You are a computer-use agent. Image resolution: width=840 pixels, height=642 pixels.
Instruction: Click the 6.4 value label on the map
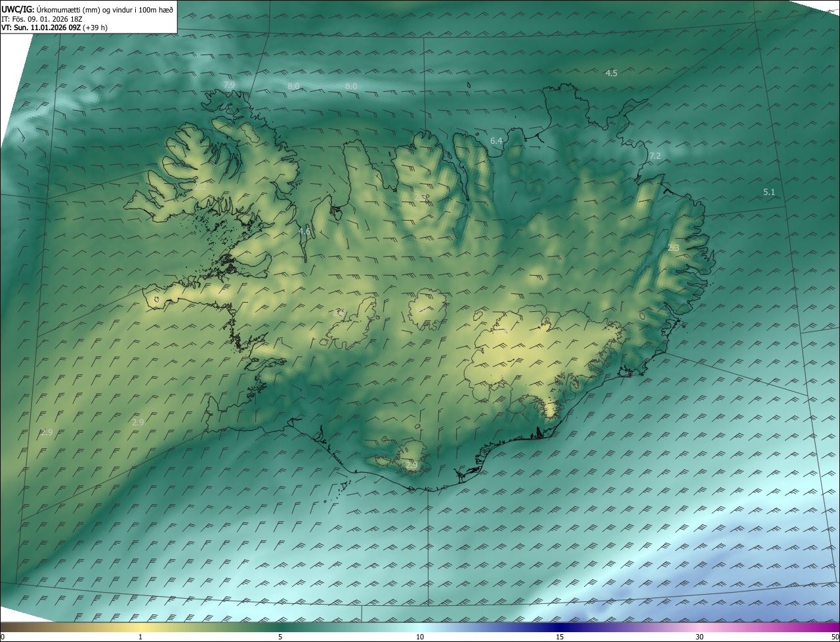tap(496, 140)
